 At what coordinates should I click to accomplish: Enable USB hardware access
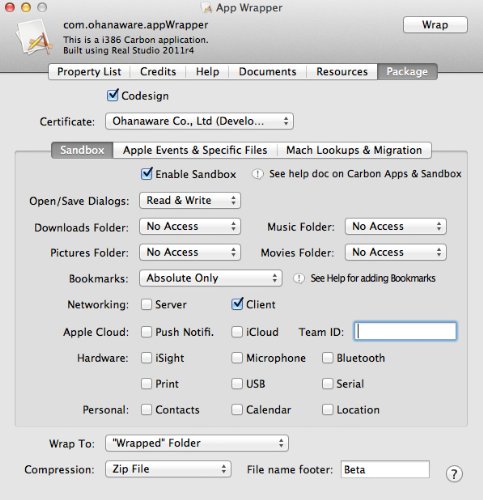237,384
